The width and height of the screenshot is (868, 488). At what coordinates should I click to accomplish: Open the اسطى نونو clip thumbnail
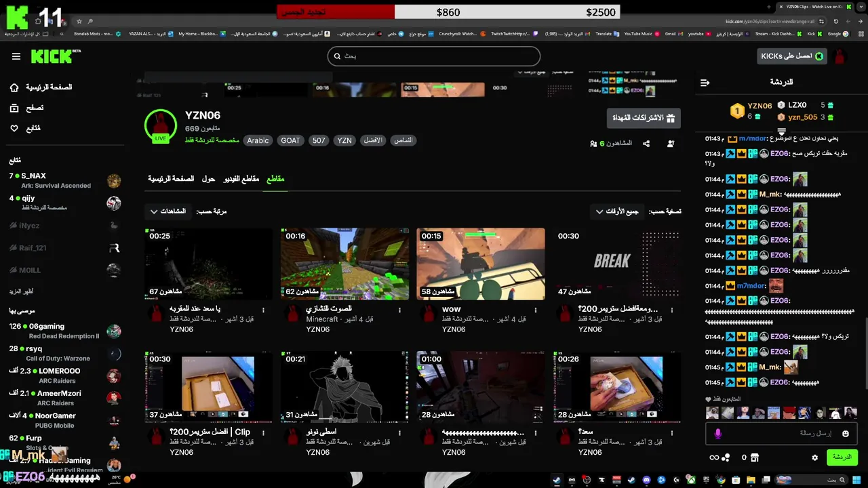(344, 386)
